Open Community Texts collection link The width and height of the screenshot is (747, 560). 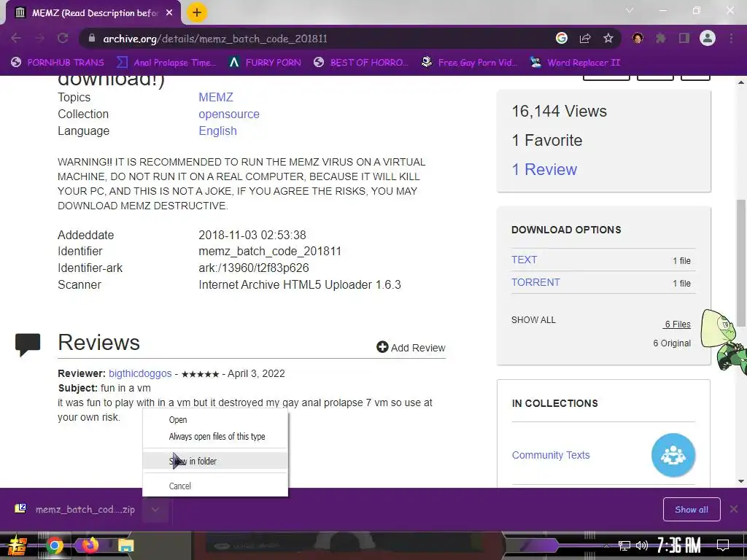[551, 455]
